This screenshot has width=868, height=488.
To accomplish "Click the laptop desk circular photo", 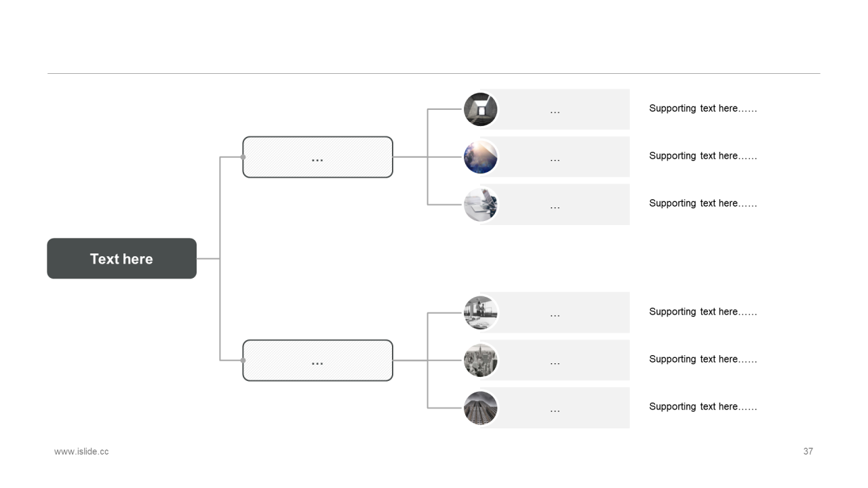I will pyautogui.click(x=481, y=204).
